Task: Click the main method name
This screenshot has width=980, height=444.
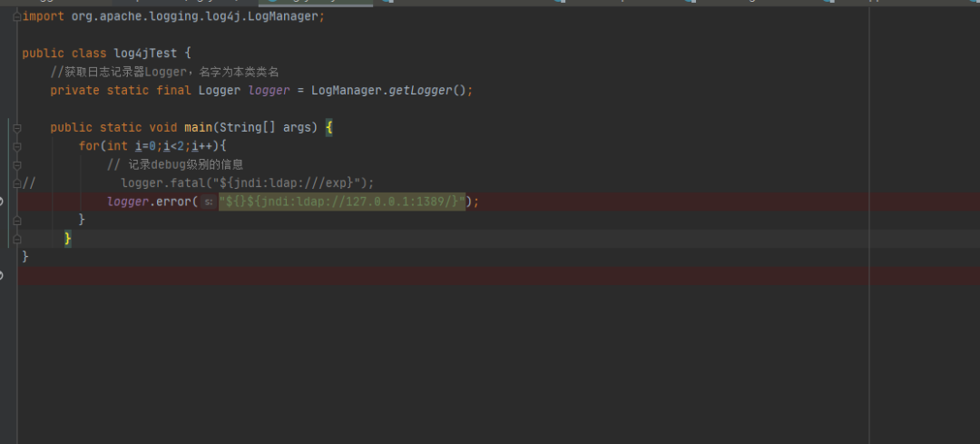Action: [198, 128]
